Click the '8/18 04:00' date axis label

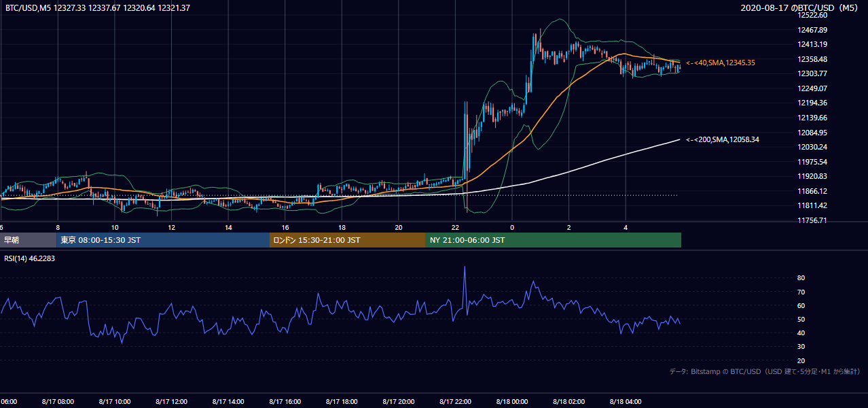(x=626, y=401)
